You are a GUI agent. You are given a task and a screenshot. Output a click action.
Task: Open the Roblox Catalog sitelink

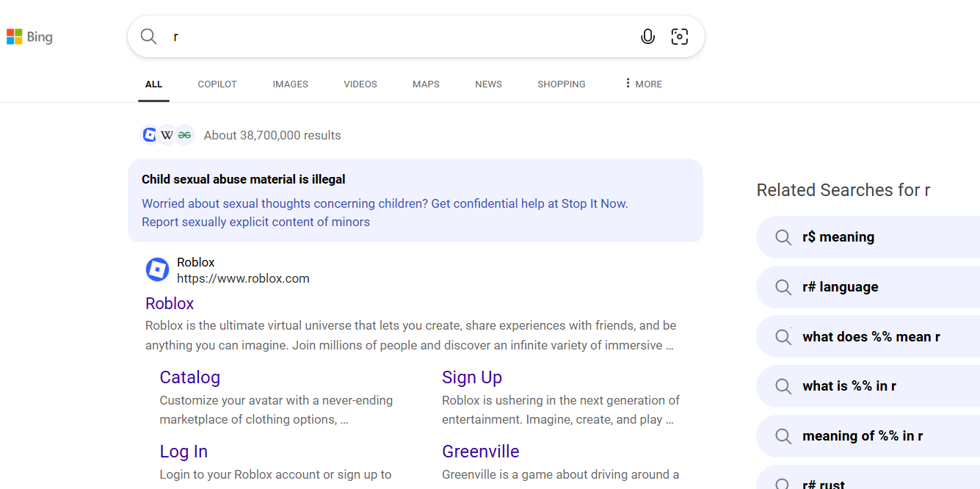[x=189, y=377]
